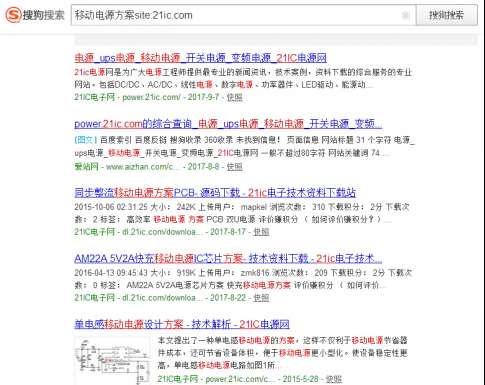Open 快照 link next to 2017-8-17
This screenshot has width=485, height=385.
point(261,232)
